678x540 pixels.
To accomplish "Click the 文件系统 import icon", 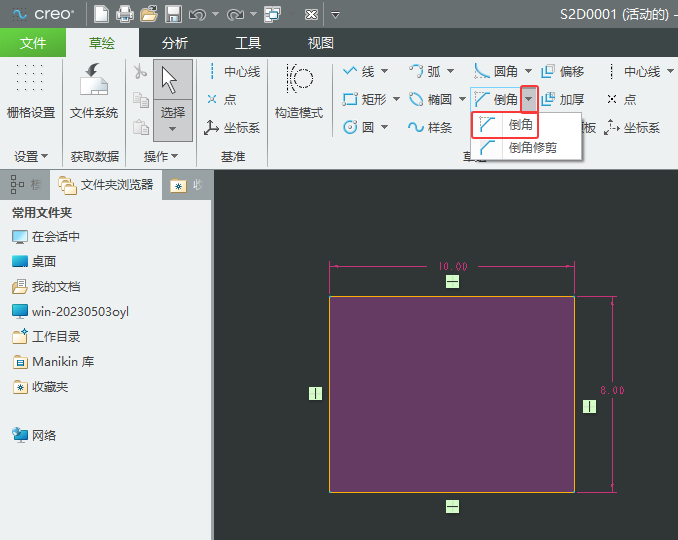I will pyautogui.click(x=94, y=91).
